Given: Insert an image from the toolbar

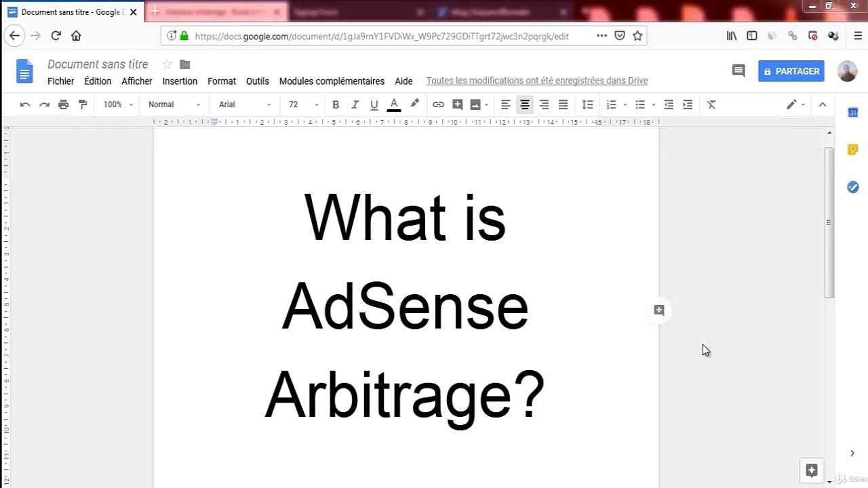Looking at the screenshot, I should point(475,104).
